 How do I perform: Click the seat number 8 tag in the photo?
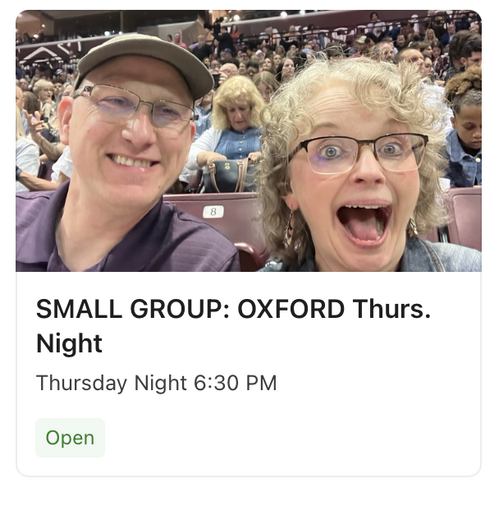pyautogui.click(x=213, y=212)
